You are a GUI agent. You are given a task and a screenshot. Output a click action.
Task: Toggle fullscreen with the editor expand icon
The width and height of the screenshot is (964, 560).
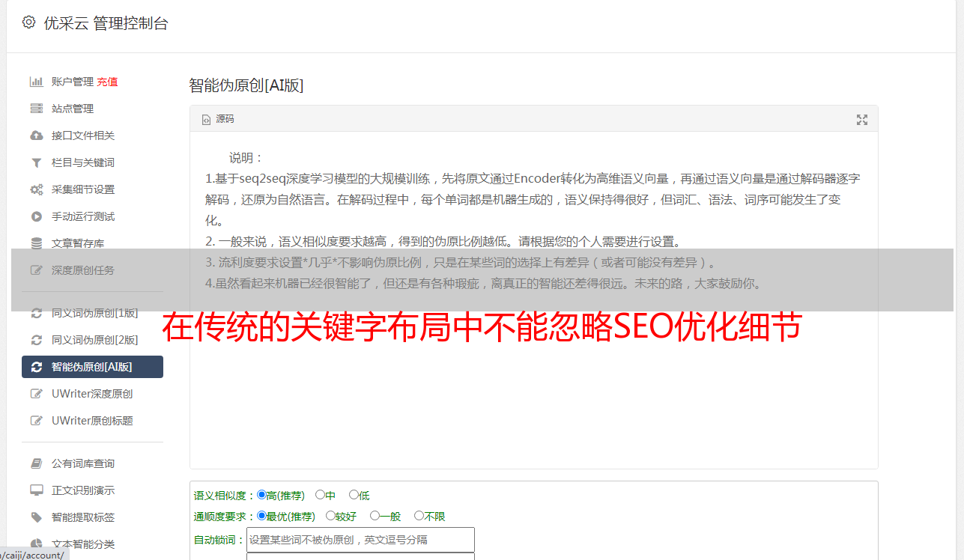pyautogui.click(x=862, y=119)
